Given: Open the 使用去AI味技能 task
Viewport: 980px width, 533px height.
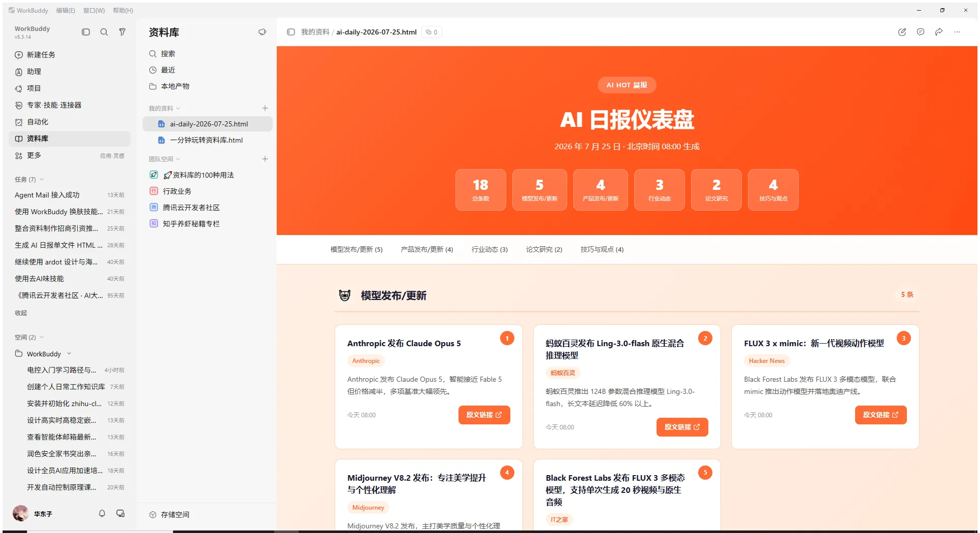Looking at the screenshot, I should [70, 279].
